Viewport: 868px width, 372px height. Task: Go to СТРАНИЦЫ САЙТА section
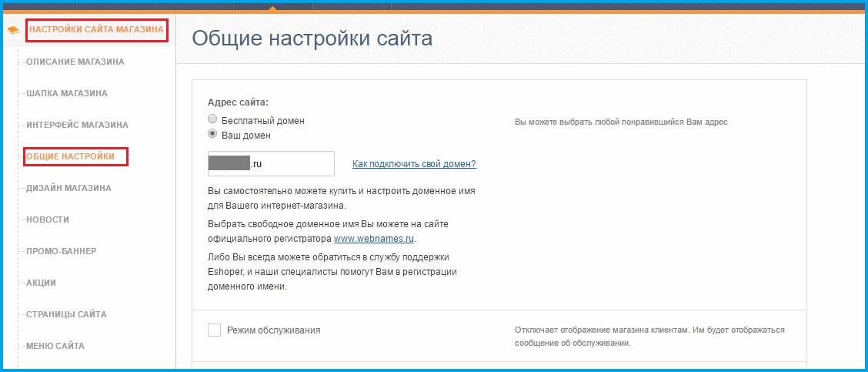[x=66, y=314]
